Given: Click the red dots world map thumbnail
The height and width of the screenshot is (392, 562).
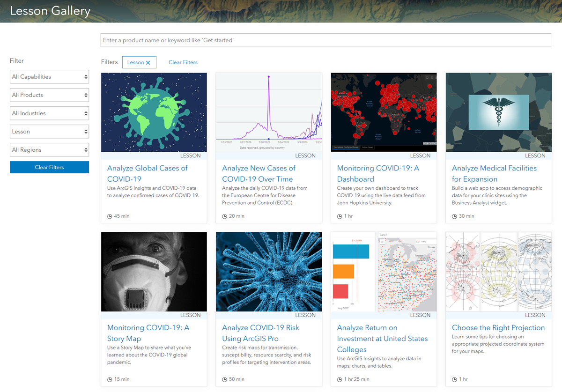Looking at the screenshot, I should pyautogui.click(x=384, y=112).
